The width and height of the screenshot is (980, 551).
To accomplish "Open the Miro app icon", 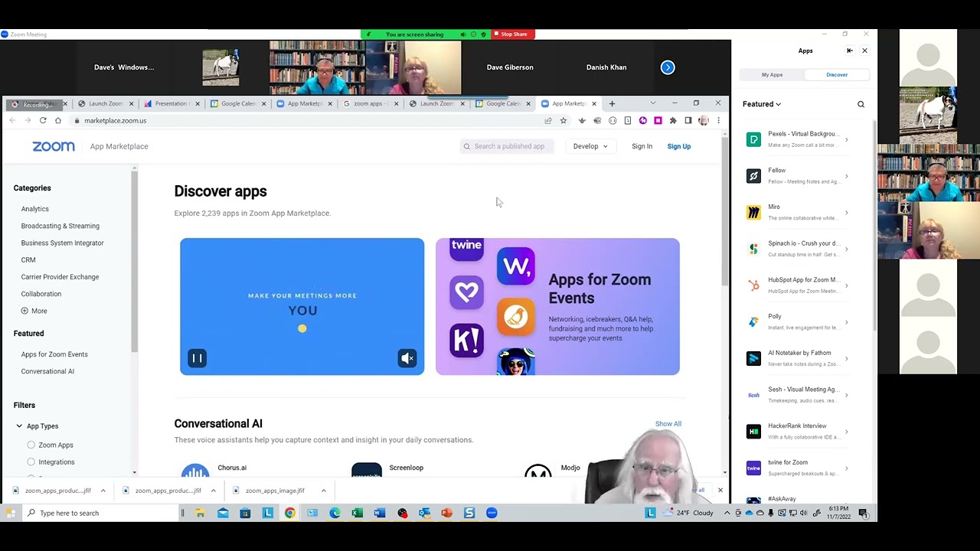I will click(x=754, y=212).
